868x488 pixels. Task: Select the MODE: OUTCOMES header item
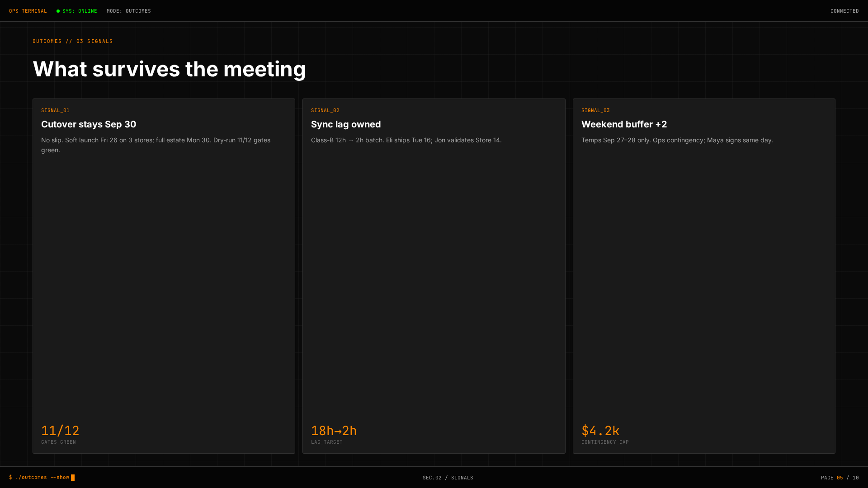pos(129,11)
